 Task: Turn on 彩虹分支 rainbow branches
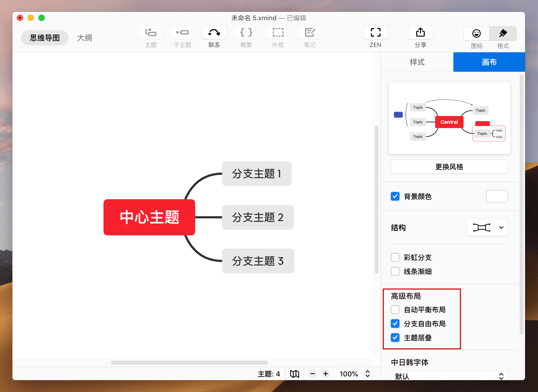(x=395, y=257)
